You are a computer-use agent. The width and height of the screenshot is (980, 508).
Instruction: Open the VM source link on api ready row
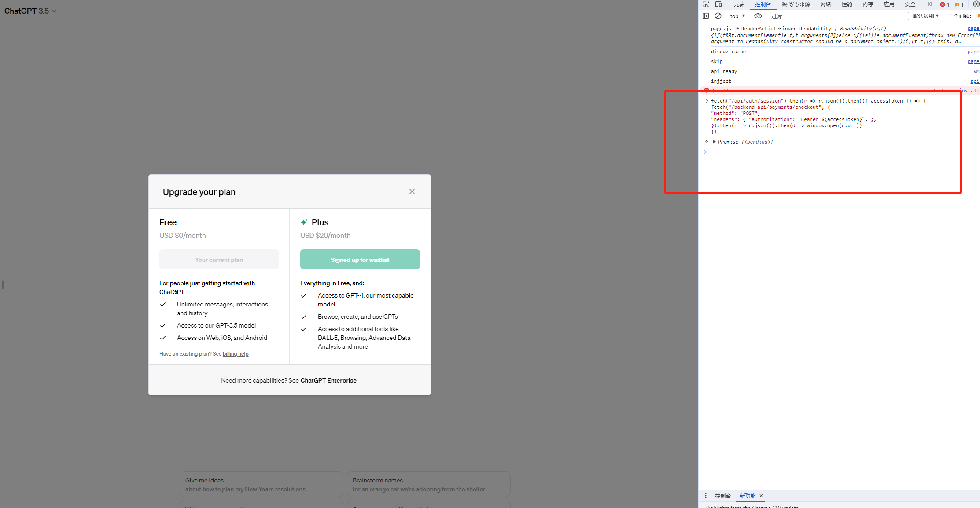(976, 71)
